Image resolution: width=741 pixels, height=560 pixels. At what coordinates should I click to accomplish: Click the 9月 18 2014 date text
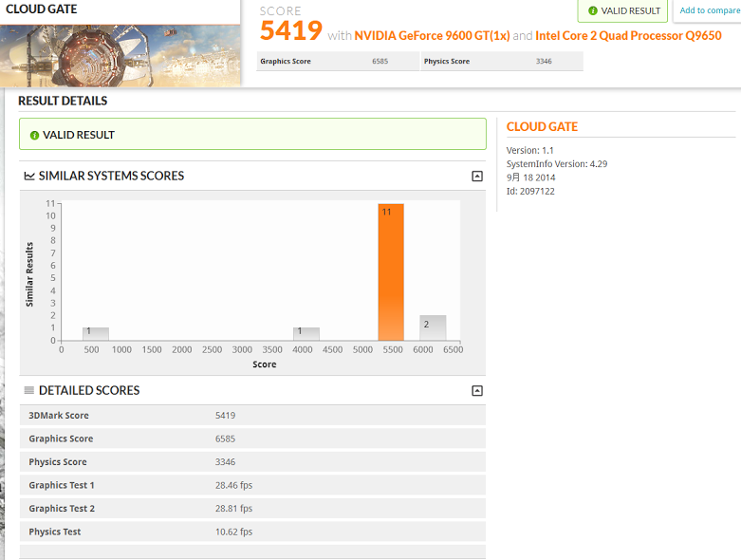530,177
